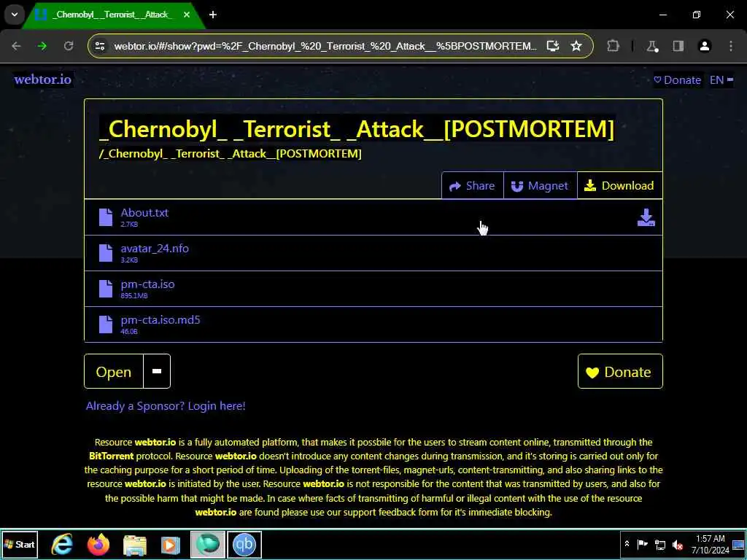This screenshot has height=560, width=747.
Task: Click the muted volume tray icon
Action: pos(677,544)
